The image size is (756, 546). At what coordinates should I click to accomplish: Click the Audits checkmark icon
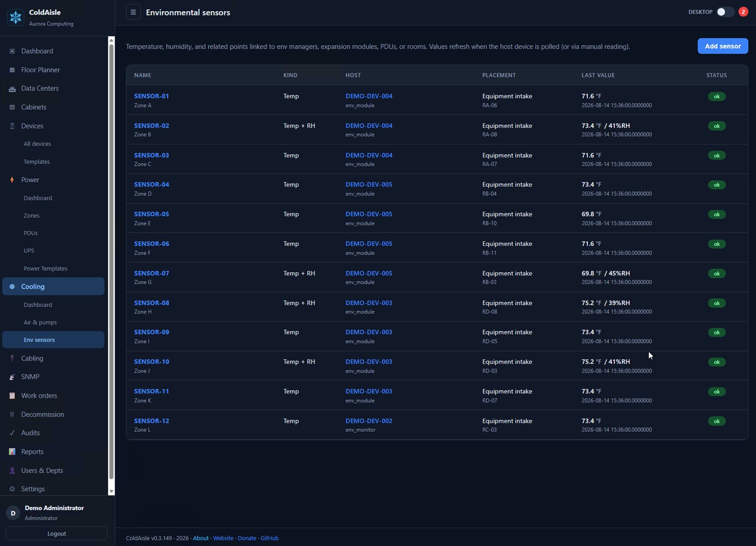click(x=12, y=433)
